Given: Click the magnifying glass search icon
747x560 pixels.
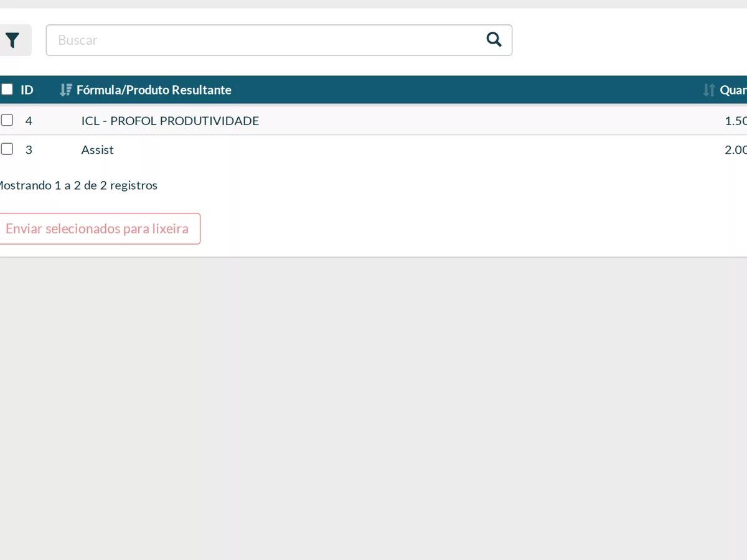Looking at the screenshot, I should (494, 40).
